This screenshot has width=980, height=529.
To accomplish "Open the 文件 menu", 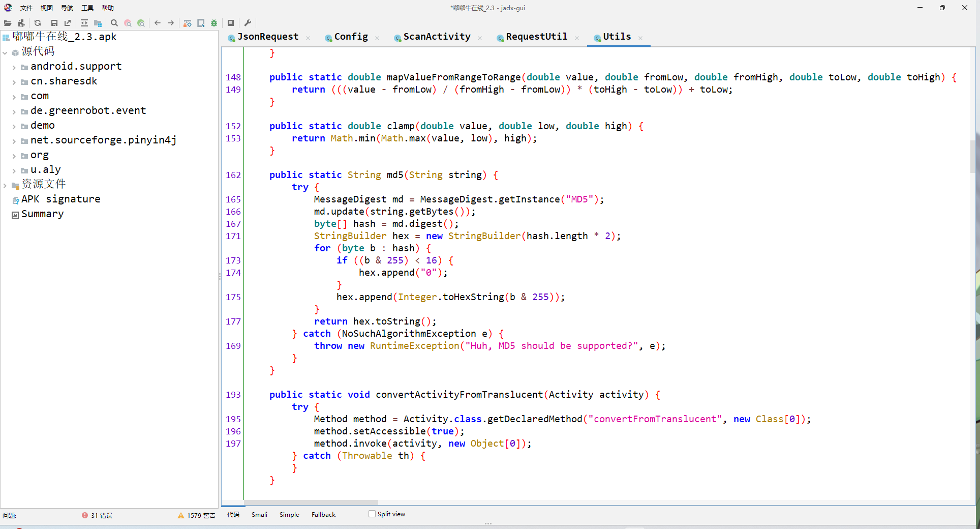I will pyautogui.click(x=26, y=8).
